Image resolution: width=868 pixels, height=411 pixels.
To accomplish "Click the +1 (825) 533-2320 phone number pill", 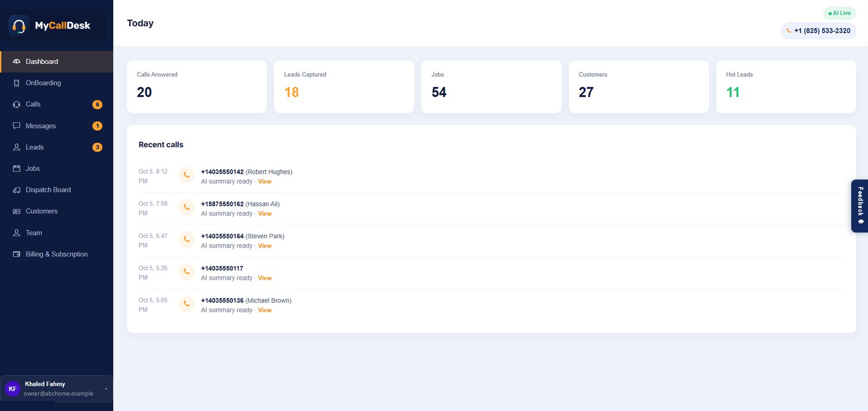I will pyautogui.click(x=819, y=31).
